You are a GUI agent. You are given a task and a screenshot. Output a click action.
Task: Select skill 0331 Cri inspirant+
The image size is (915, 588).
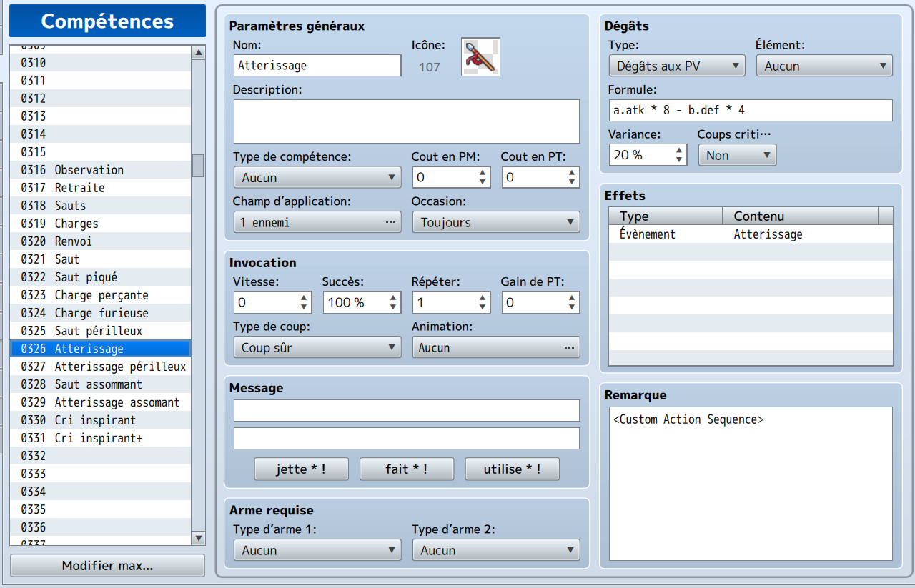101,438
